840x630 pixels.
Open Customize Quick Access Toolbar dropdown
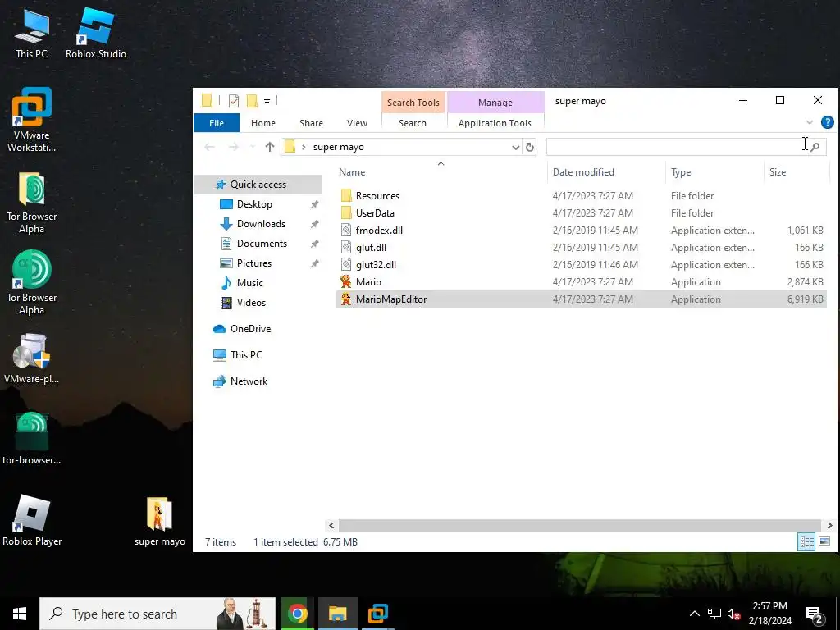coord(267,101)
